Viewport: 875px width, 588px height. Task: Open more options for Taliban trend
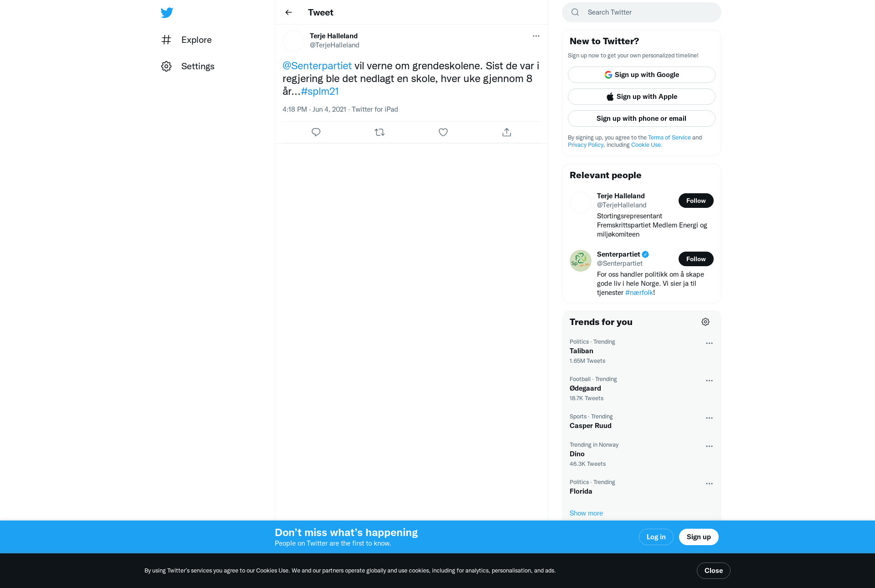(x=709, y=343)
